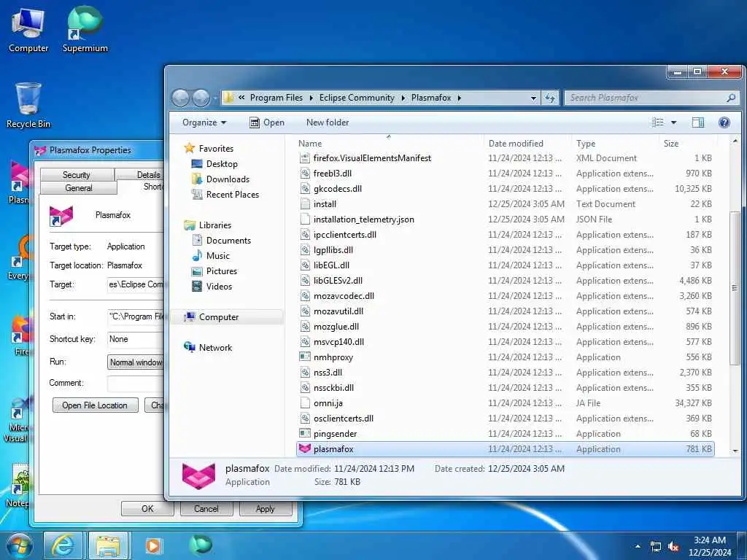Switch to the Security tab
747x560 pixels.
point(76,175)
